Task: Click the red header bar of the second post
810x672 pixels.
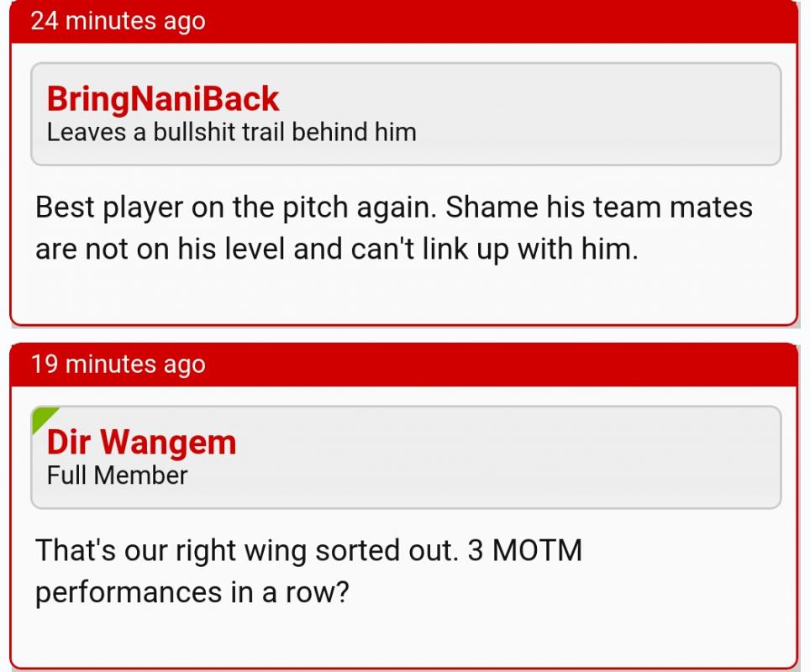Action: click(x=504, y=365)
